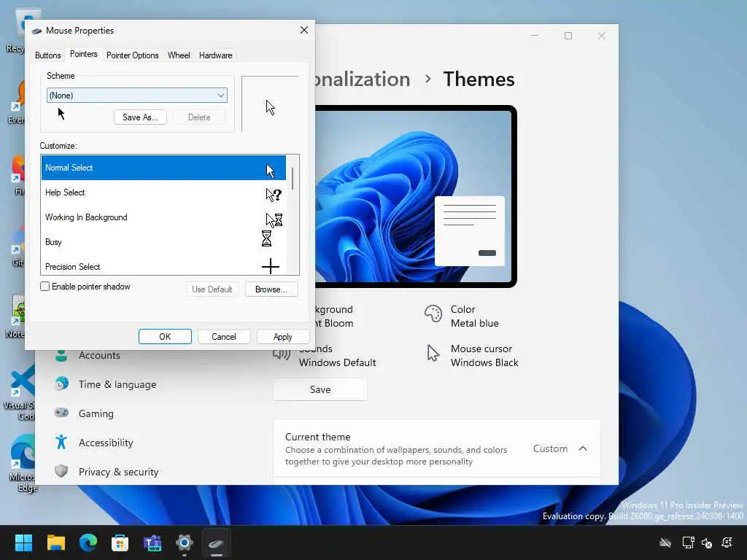Launch Microsoft Edge from the taskbar
Screen dimensions: 747x560
pos(88,542)
